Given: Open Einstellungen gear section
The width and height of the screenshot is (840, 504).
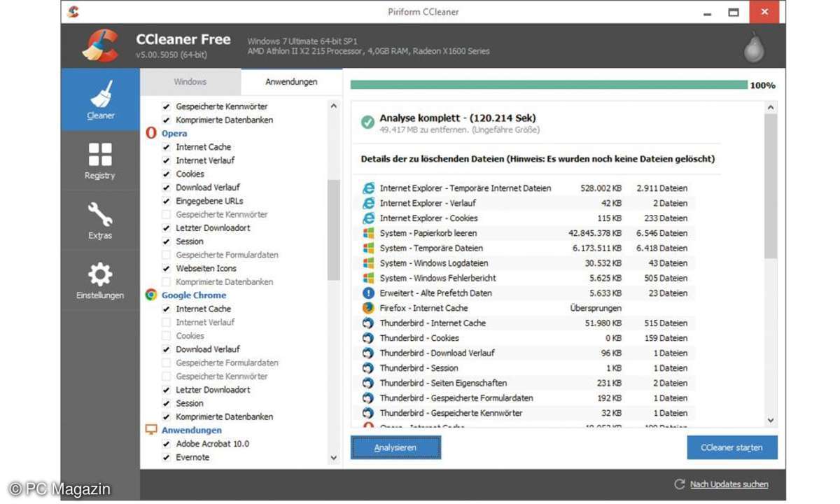Looking at the screenshot, I should [100, 280].
